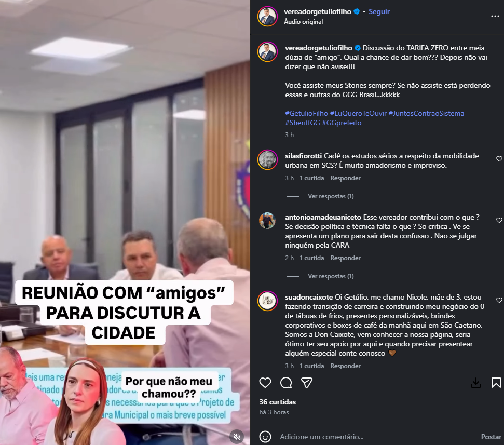Like suadoncaixote's comment heart
Viewport: 504px width, 445px height.
[499, 300]
